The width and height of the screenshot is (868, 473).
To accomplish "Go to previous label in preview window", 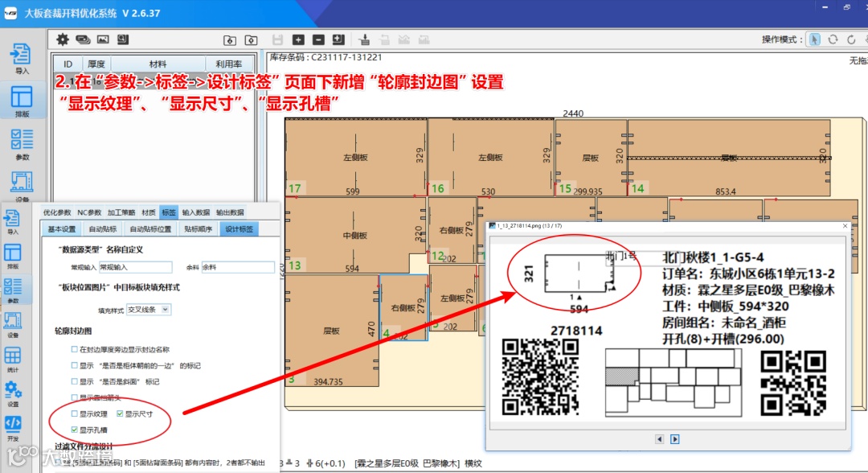I will point(659,439).
